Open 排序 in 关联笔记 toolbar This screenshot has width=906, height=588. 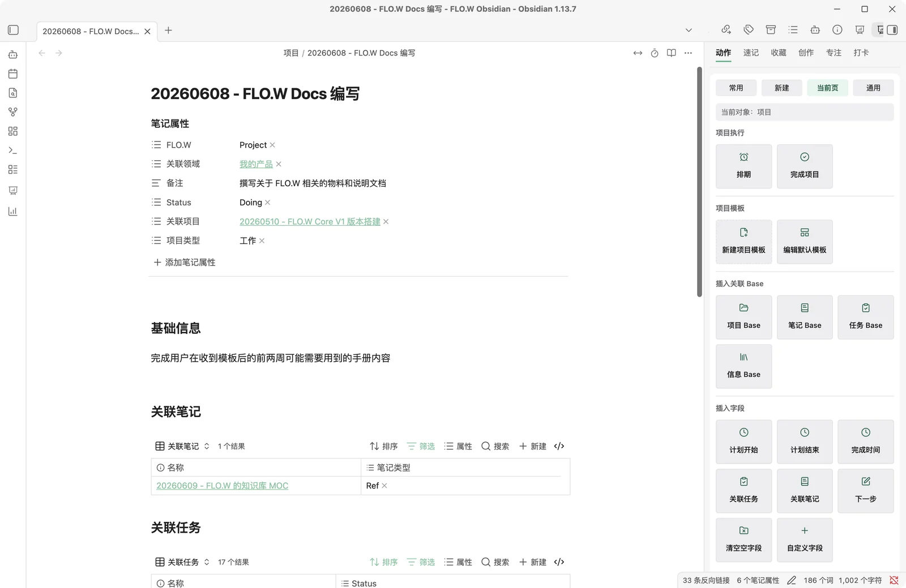383,447
